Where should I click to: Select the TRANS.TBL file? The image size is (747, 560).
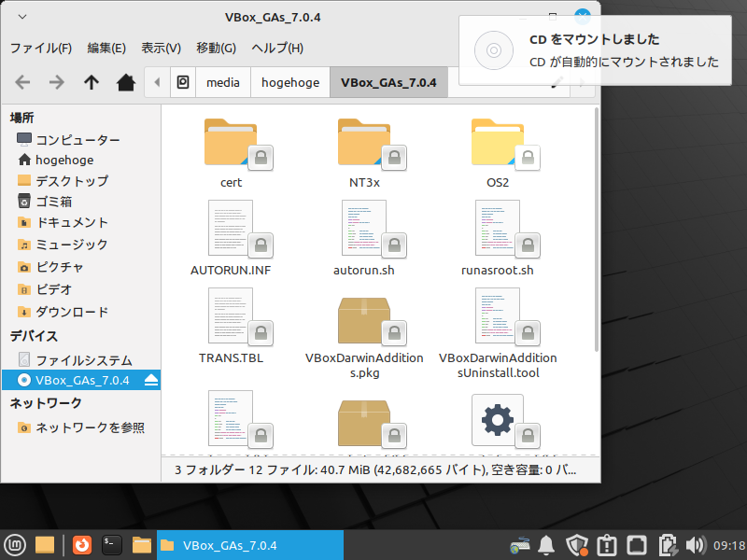pyautogui.click(x=232, y=326)
